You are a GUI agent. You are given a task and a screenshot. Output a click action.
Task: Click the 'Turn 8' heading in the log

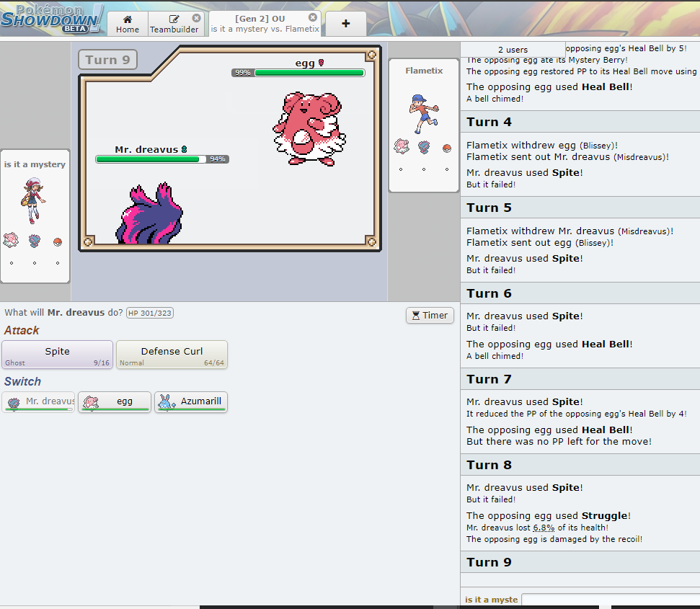[x=489, y=464]
